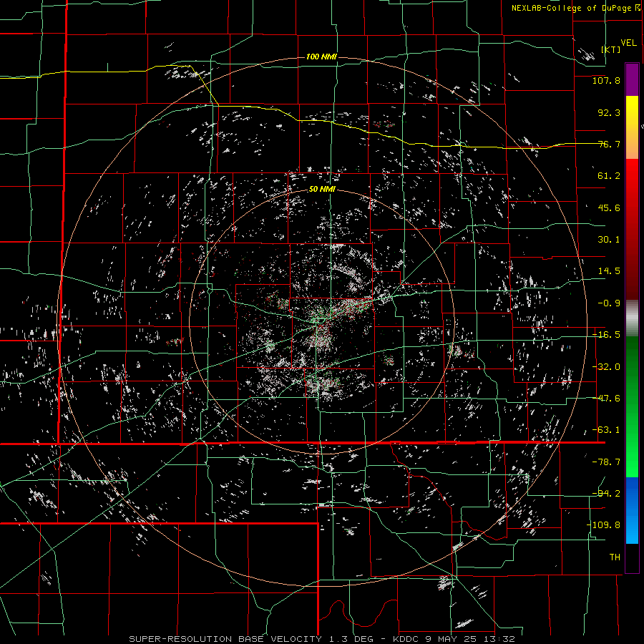Click the -47.6 scale value
The width and height of the screenshot is (644, 644).
point(606,399)
